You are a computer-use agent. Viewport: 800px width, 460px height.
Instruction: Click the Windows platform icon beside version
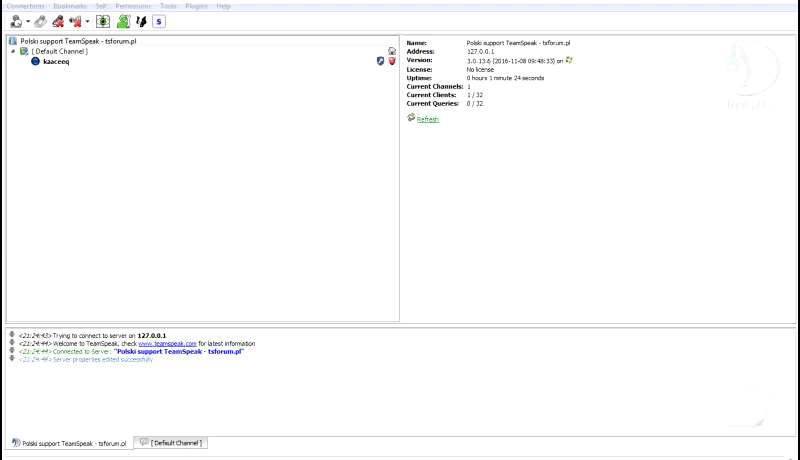click(569, 60)
